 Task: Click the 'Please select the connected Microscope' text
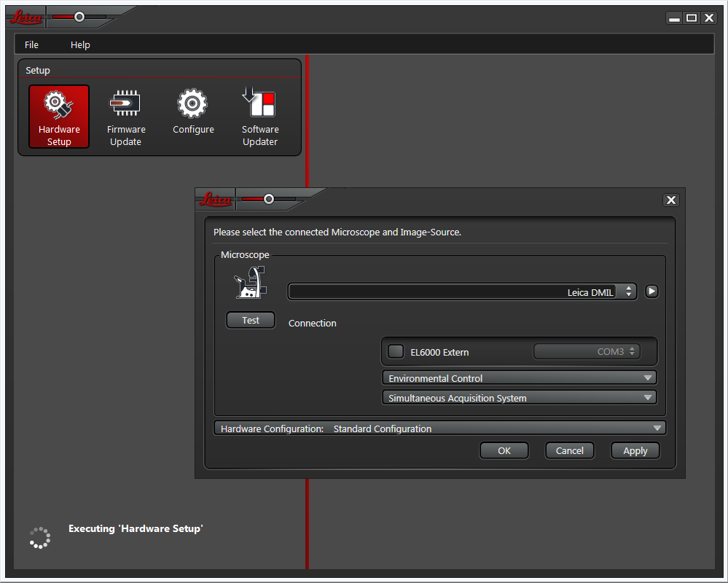(337, 232)
